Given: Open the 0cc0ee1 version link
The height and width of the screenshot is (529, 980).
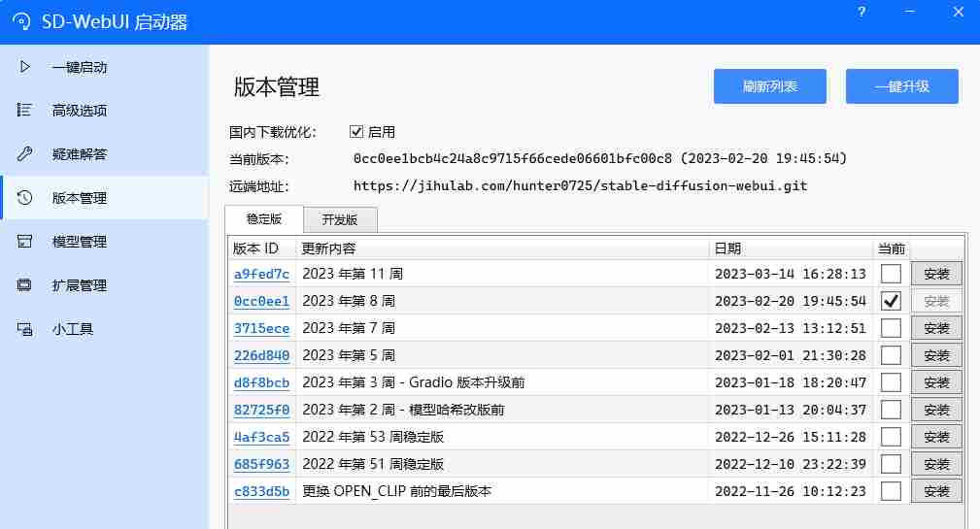Looking at the screenshot, I should tap(261, 301).
